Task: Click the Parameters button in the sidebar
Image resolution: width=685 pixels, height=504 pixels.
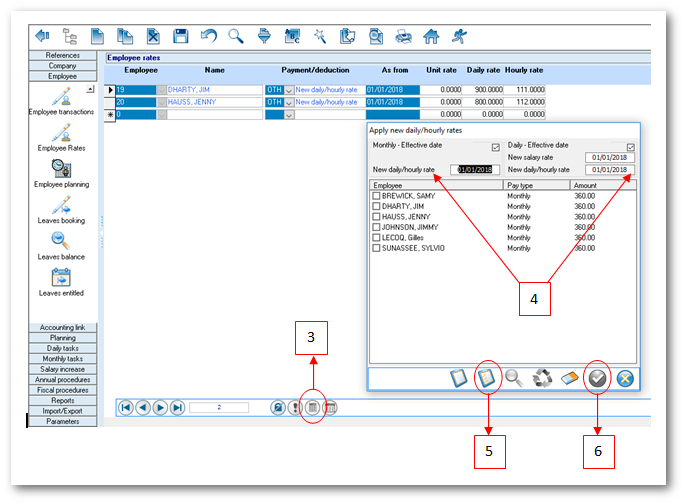Action: click(62, 421)
